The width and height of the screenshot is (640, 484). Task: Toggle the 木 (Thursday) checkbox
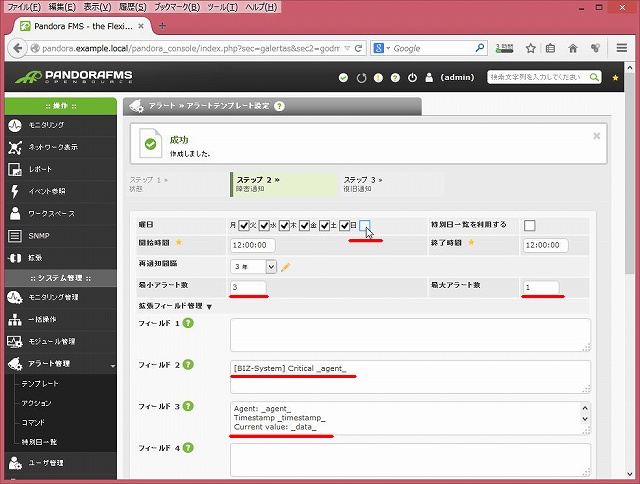click(x=304, y=225)
